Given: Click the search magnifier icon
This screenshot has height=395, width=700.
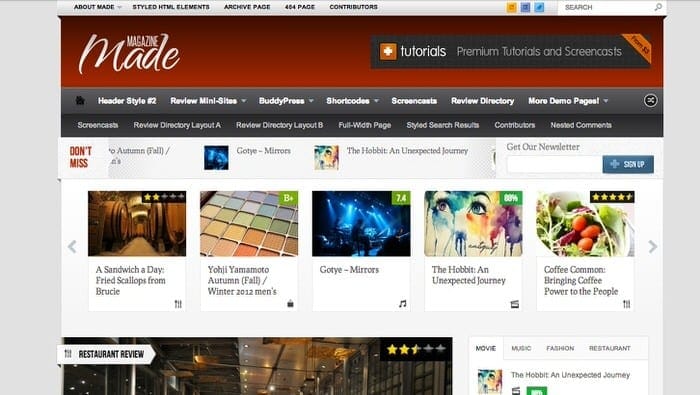Looking at the screenshot, I should pos(658,7).
